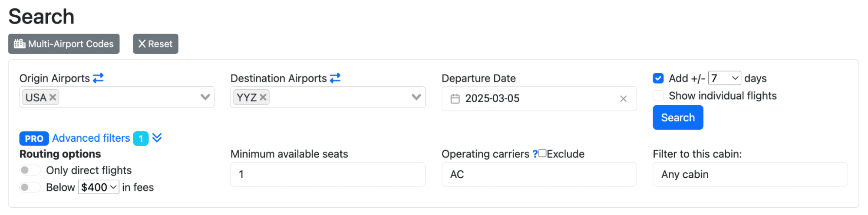Toggle the Below fees switch

(x=30, y=187)
